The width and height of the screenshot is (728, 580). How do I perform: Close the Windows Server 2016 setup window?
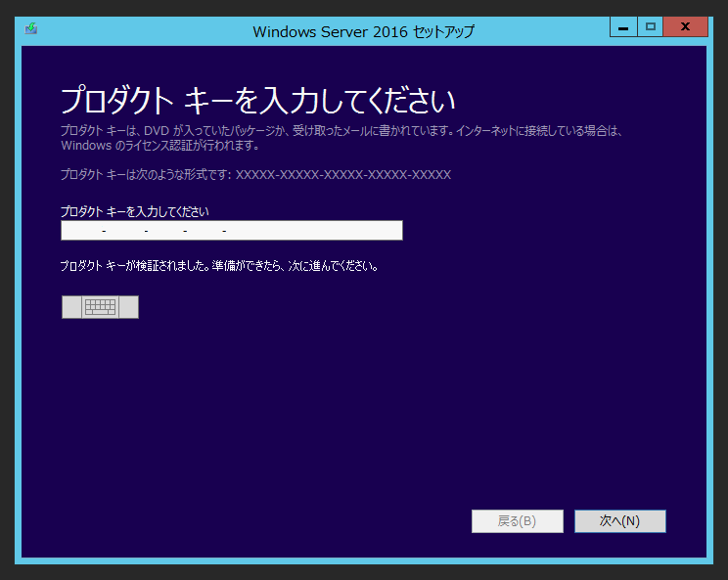[x=685, y=27]
